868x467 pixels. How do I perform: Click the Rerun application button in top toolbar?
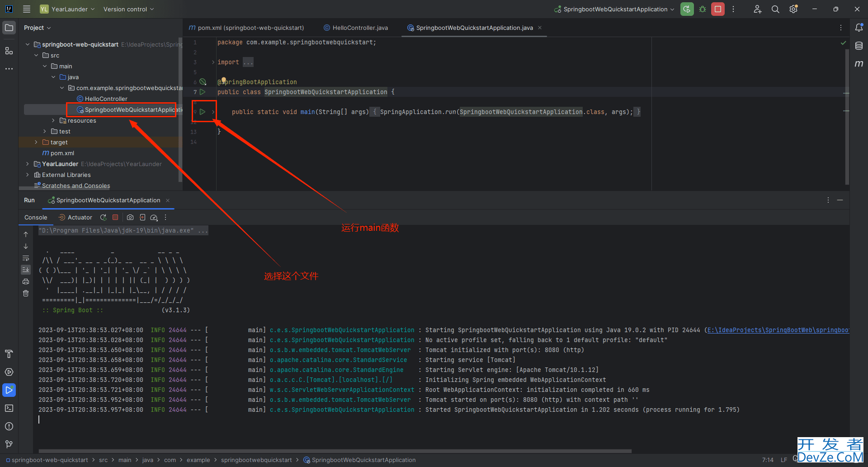click(687, 9)
